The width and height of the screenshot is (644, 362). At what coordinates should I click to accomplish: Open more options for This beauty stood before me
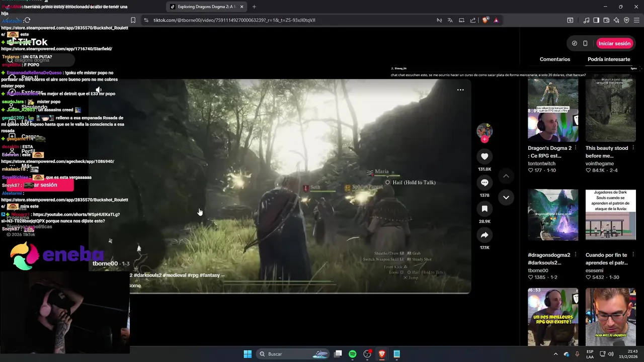(633, 148)
